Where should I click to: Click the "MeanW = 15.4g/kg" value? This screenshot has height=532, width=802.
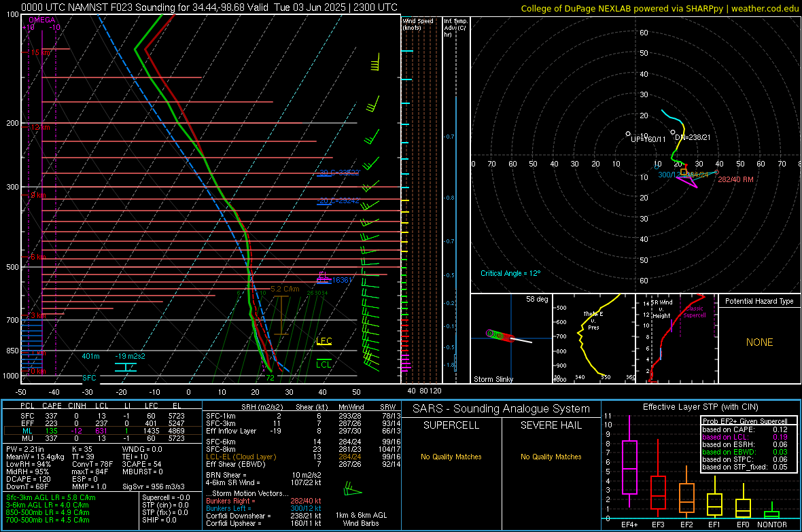tap(35, 457)
